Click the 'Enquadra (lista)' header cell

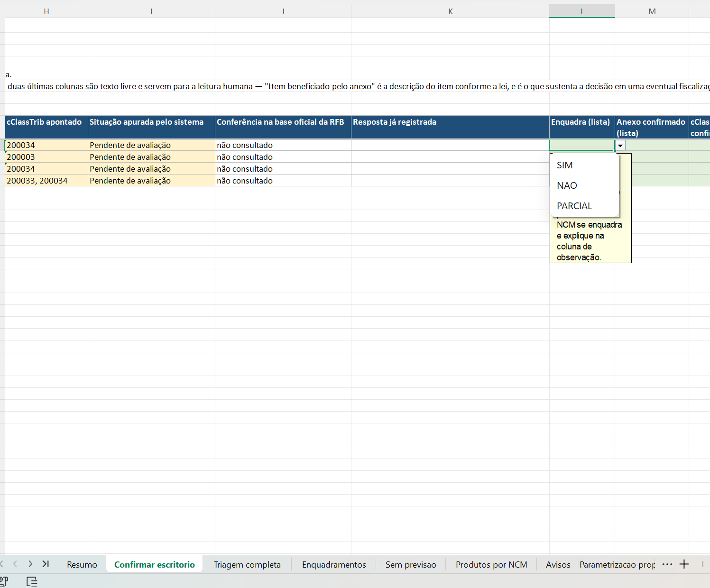(582, 127)
